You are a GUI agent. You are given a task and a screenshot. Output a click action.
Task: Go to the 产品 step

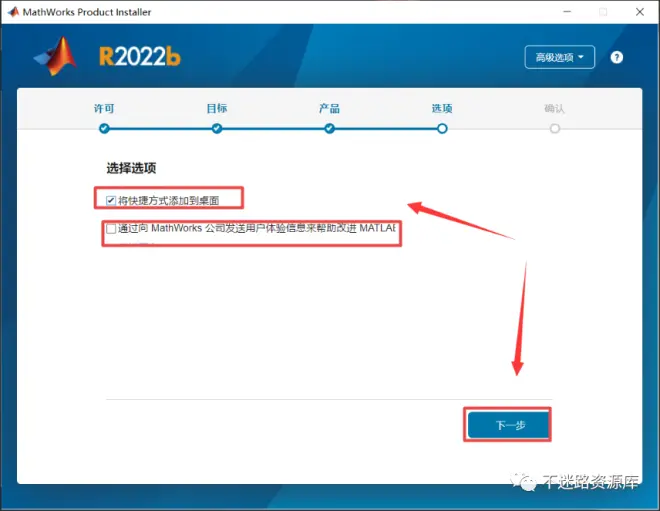point(329,109)
